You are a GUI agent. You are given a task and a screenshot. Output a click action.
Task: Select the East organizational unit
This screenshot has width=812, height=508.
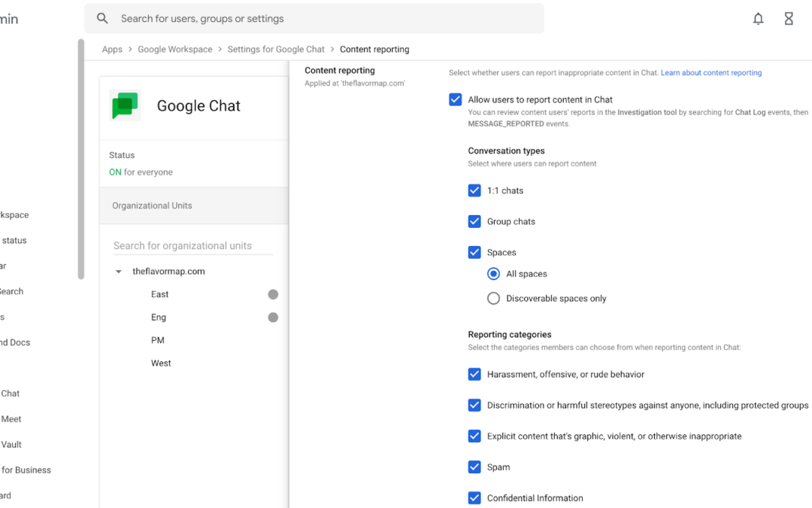pyautogui.click(x=159, y=294)
